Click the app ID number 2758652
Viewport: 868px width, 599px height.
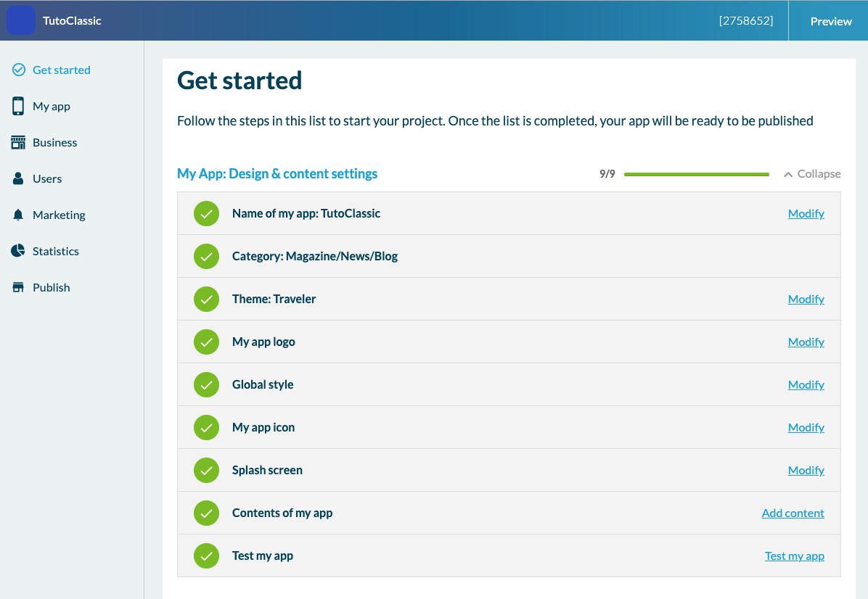[x=745, y=21]
